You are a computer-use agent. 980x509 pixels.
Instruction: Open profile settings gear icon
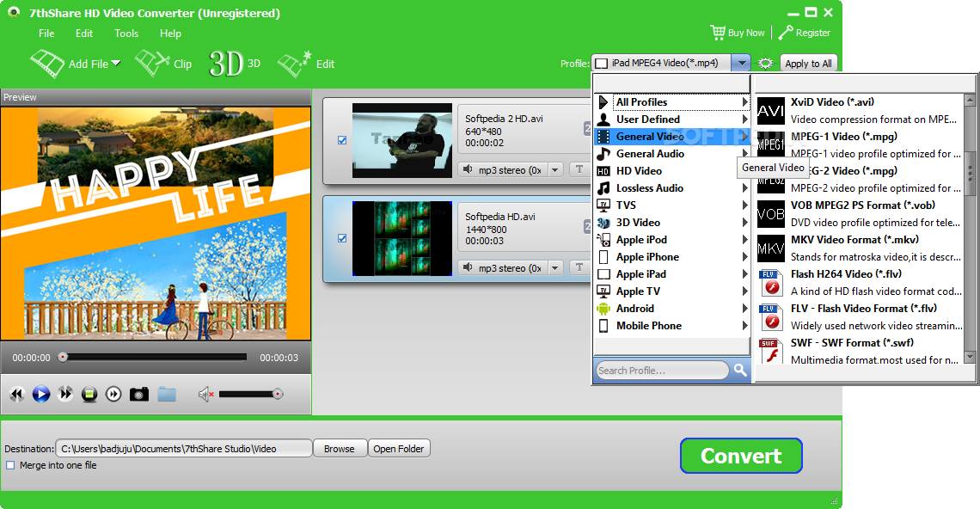pos(765,63)
